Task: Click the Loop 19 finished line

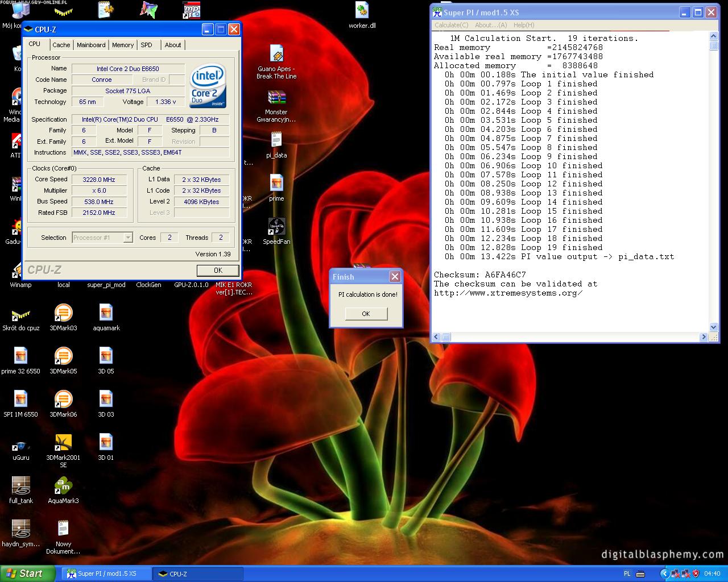Action: [x=523, y=247]
